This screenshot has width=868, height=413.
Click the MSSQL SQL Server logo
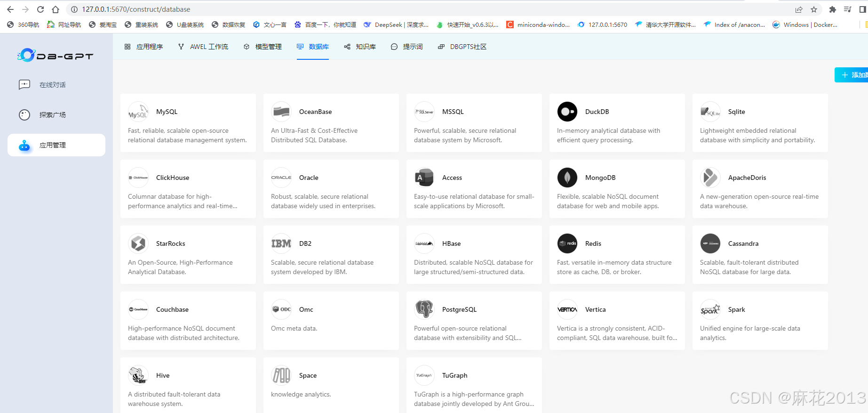pyautogui.click(x=424, y=112)
